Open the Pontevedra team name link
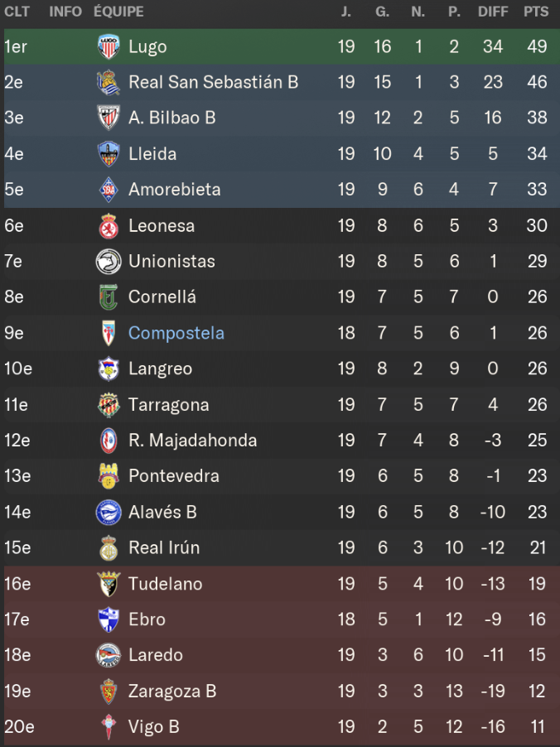 point(174,476)
